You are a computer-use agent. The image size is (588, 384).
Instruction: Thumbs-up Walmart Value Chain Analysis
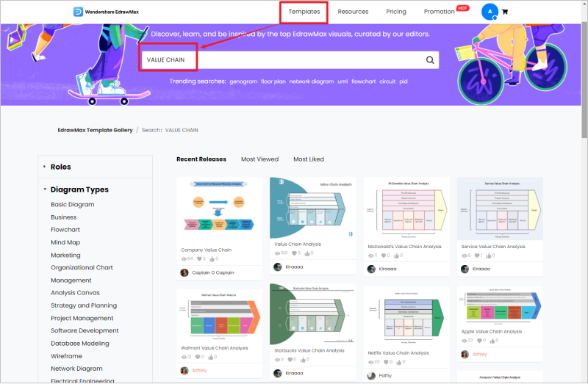[210, 357]
